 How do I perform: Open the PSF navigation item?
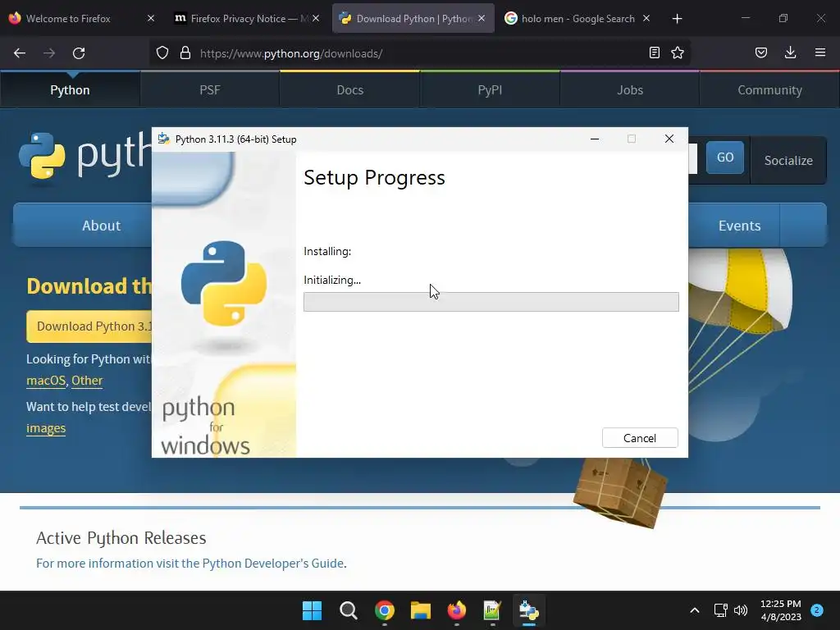click(x=210, y=90)
